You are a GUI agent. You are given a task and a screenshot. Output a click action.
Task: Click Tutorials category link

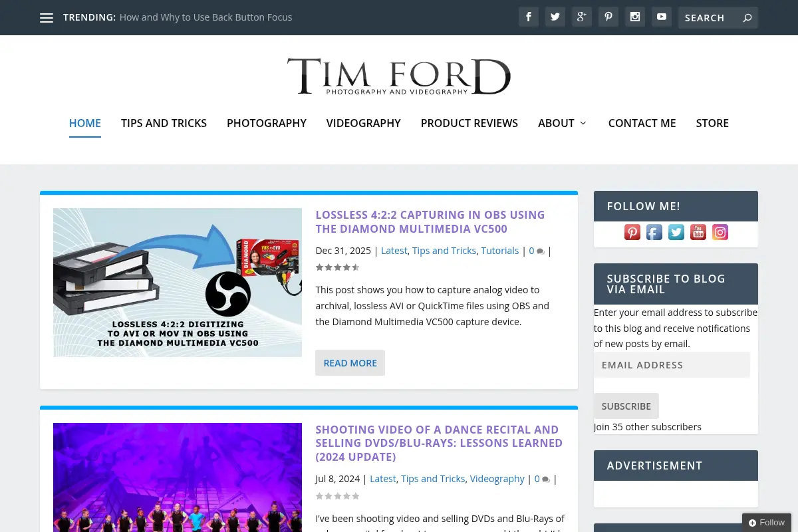(500, 251)
